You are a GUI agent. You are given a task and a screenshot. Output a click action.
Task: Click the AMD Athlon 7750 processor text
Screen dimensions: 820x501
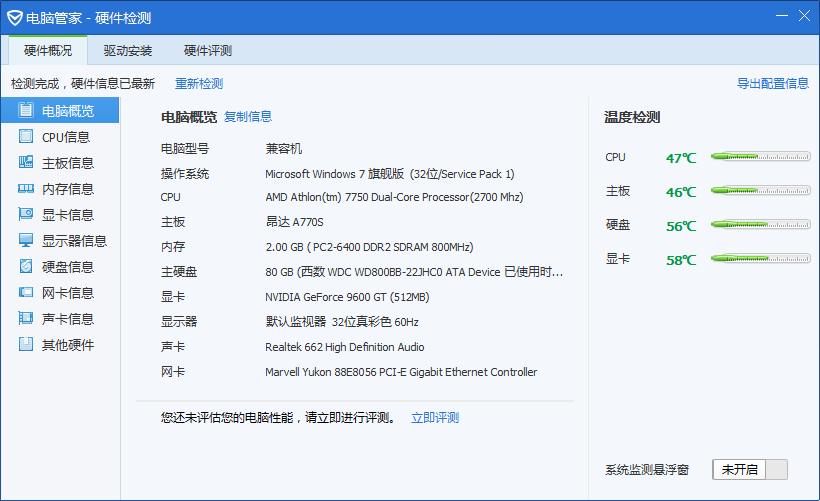point(394,197)
